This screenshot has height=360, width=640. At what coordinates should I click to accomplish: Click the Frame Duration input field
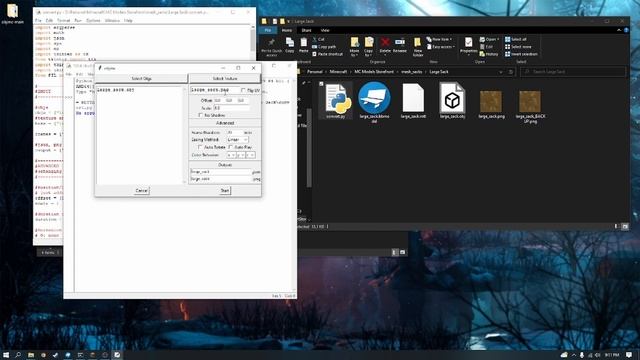(x=234, y=133)
